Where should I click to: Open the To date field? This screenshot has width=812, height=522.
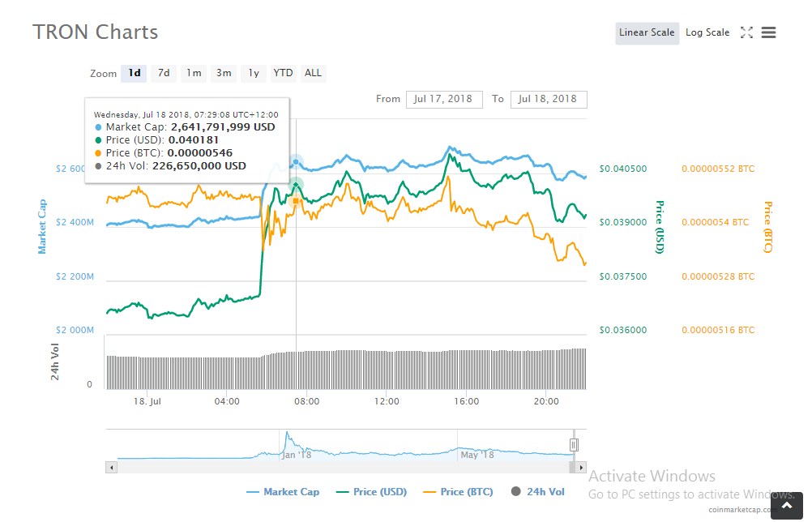point(549,100)
